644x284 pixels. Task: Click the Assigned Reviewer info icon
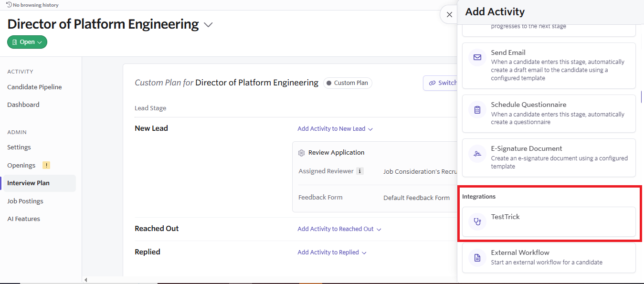(x=360, y=171)
